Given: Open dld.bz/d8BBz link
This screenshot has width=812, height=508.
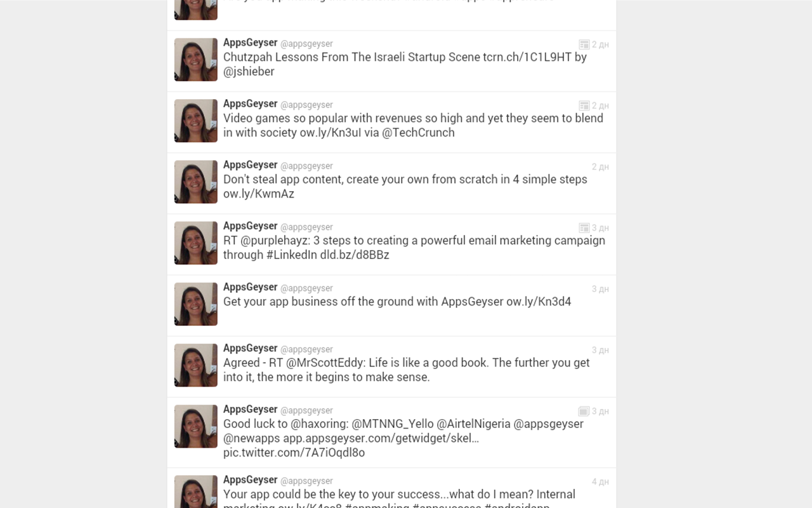Looking at the screenshot, I should (x=355, y=255).
